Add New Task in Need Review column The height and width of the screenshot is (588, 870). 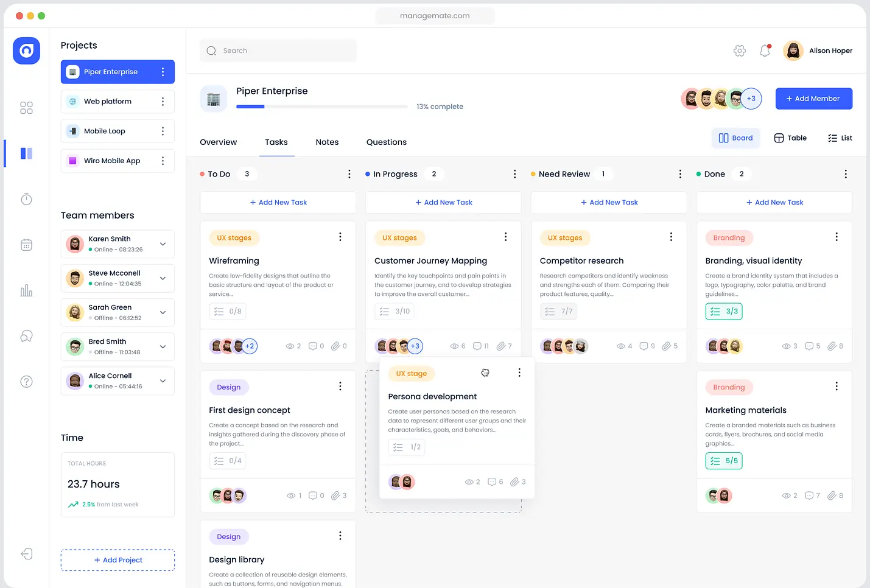pos(609,203)
